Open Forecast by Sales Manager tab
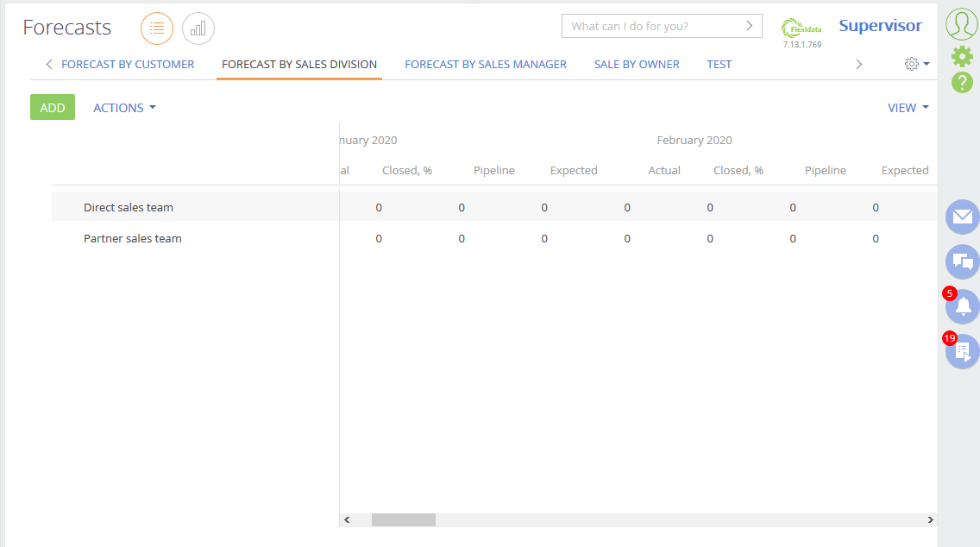980x547 pixels. pyautogui.click(x=486, y=65)
